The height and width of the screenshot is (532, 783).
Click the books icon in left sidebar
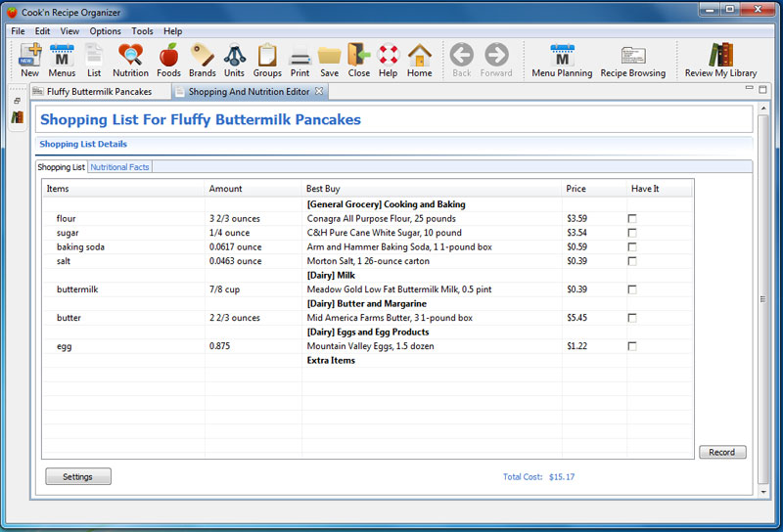pyautogui.click(x=18, y=117)
